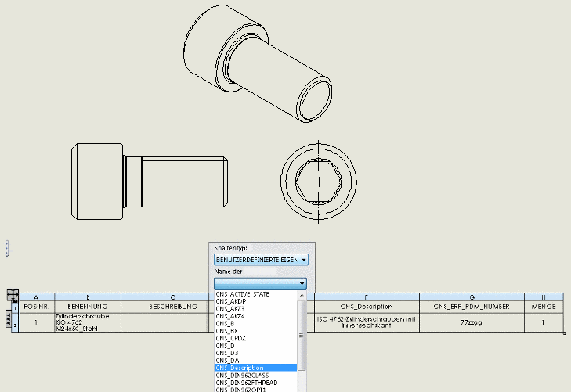This screenshot has height=392, width=571.
Task: Click the CNS_Description header cell
Action: [x=367, y=307]
